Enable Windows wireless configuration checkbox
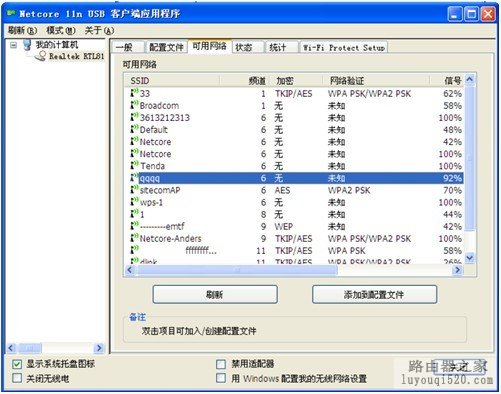 [x=221, y=378]
